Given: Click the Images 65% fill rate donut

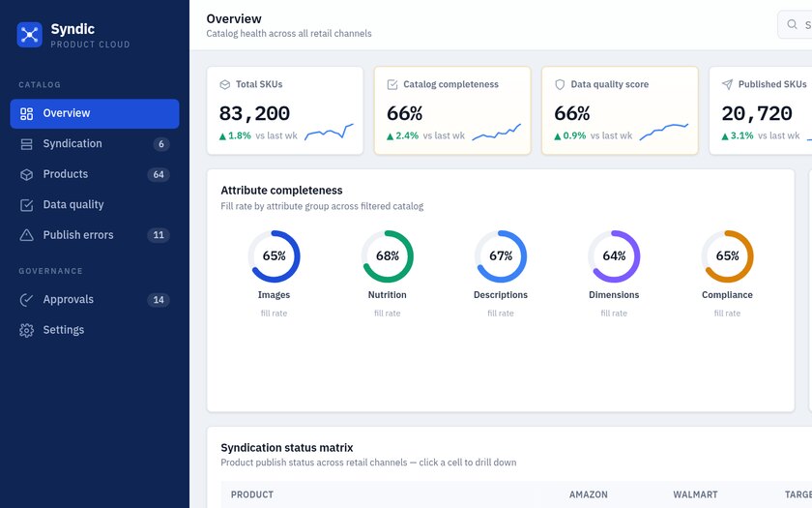Looking at the screenshot, I should point(274,256).
